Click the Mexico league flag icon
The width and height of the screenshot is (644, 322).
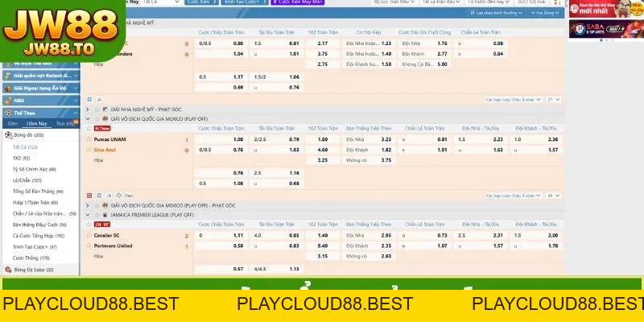pyautogui.click(x=105, y=119)
